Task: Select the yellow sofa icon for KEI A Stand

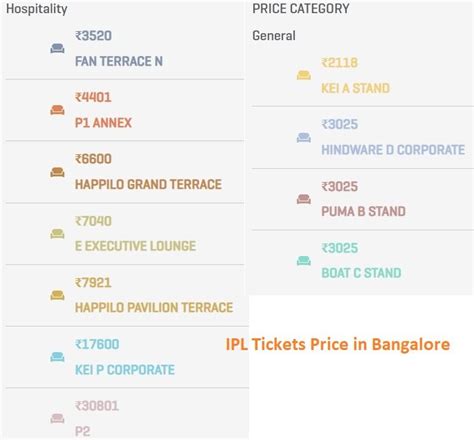Action: tap(304, 75)
